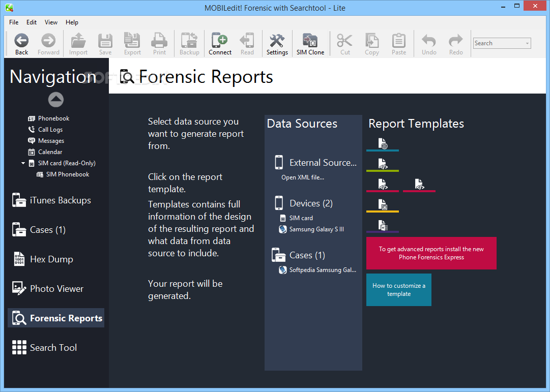Viewport: 550px width, 392px height.
Task: Go to iTunes Backups section
Action: click(51, 200)
